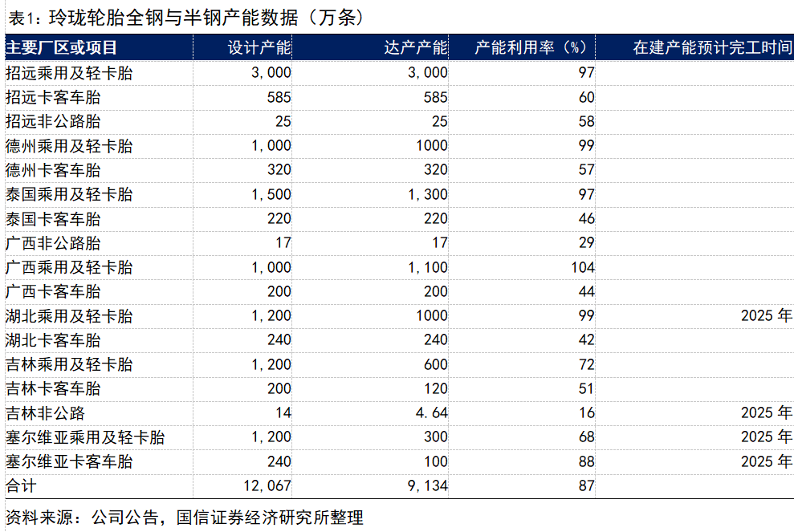
Task: Click the table title '玲珑轮胎全钢与半钢产能数据'
Action: pyautogui.click(x=173, y=18)
